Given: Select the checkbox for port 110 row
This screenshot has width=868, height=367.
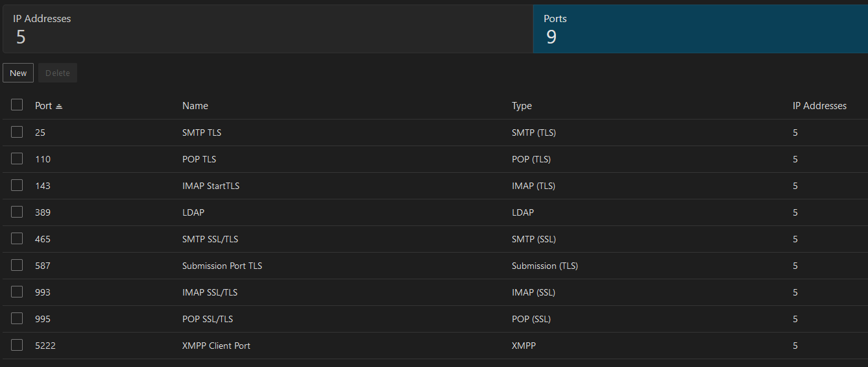Looking at the screenshot, I should tap(17, 159).
